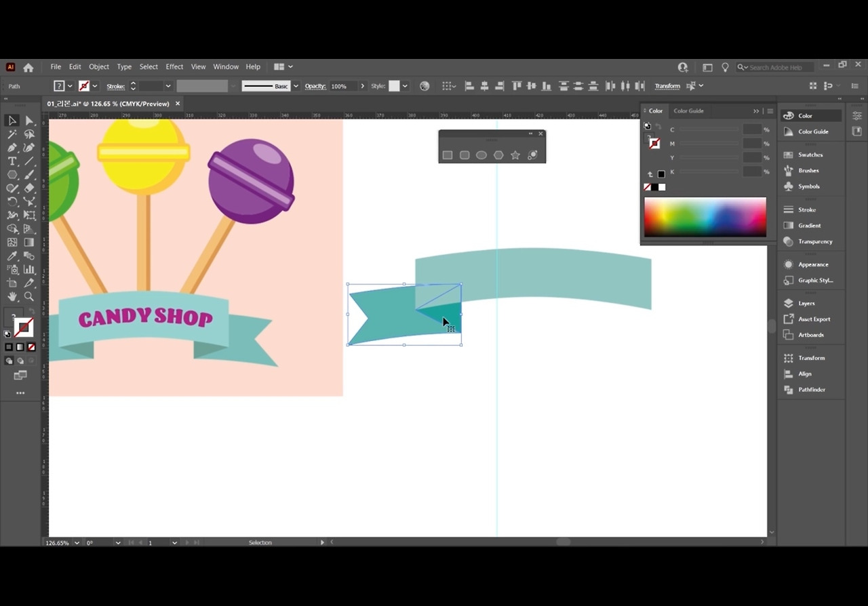Screen dimensions: 868x606
Task: Open the Layers panel
Action: [x=806, y=304]
